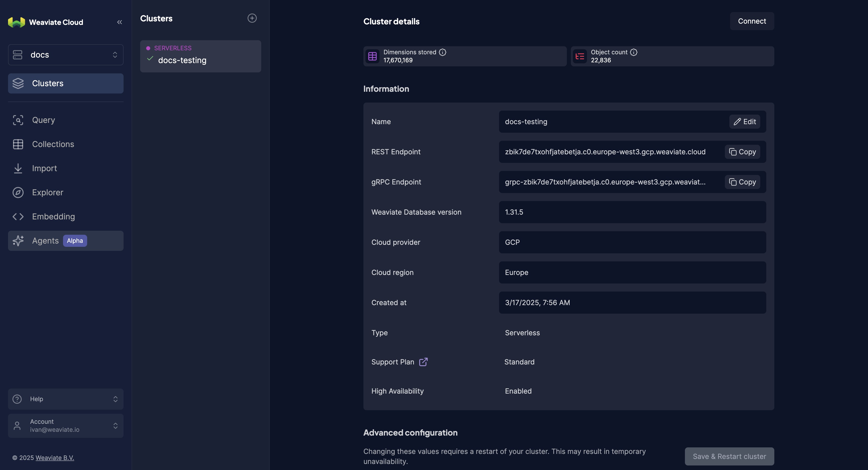Screen dimensions: 868x470
Task: Copy the gRPC Endpoint
Action: point(742,182)
